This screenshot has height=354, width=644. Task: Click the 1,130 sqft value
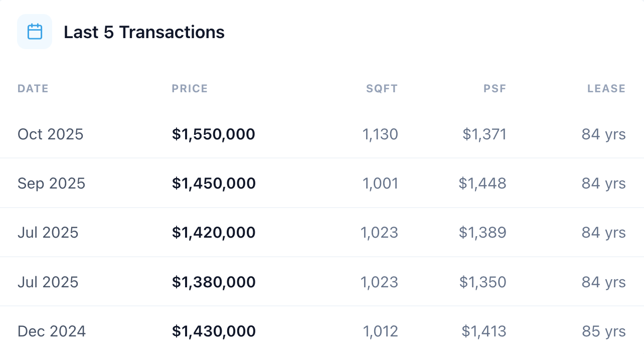point(380,134)
